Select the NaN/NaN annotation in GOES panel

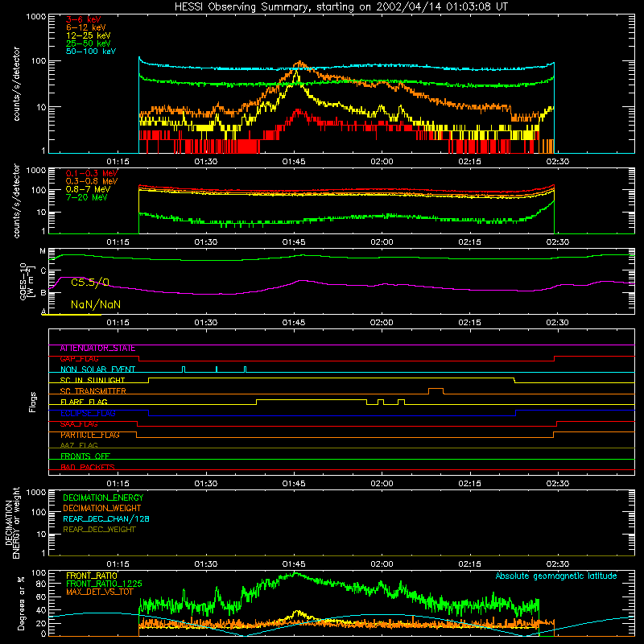(x=96, y=305)
